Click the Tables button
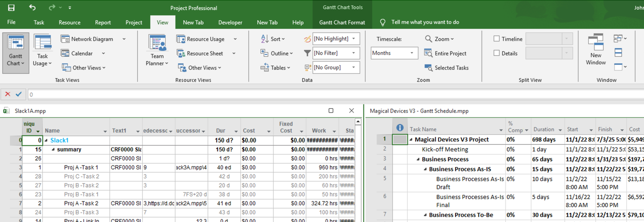 (x=275, y=68)
